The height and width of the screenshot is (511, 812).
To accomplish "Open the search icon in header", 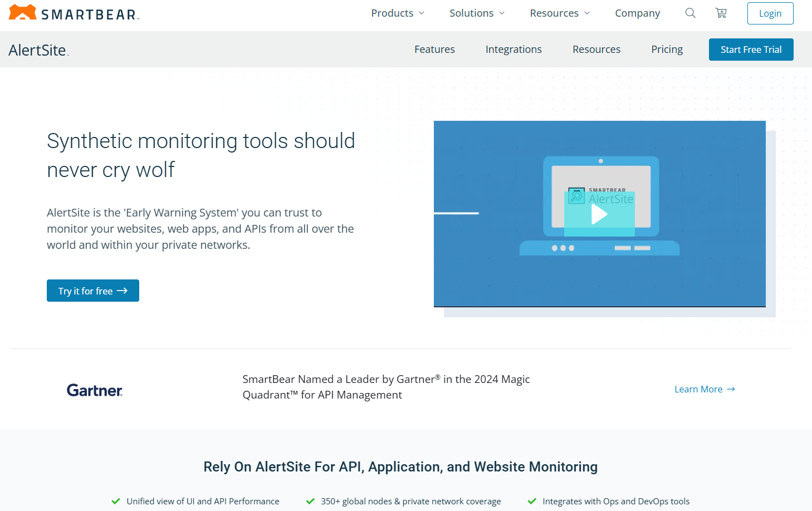I will coord(691,13).
